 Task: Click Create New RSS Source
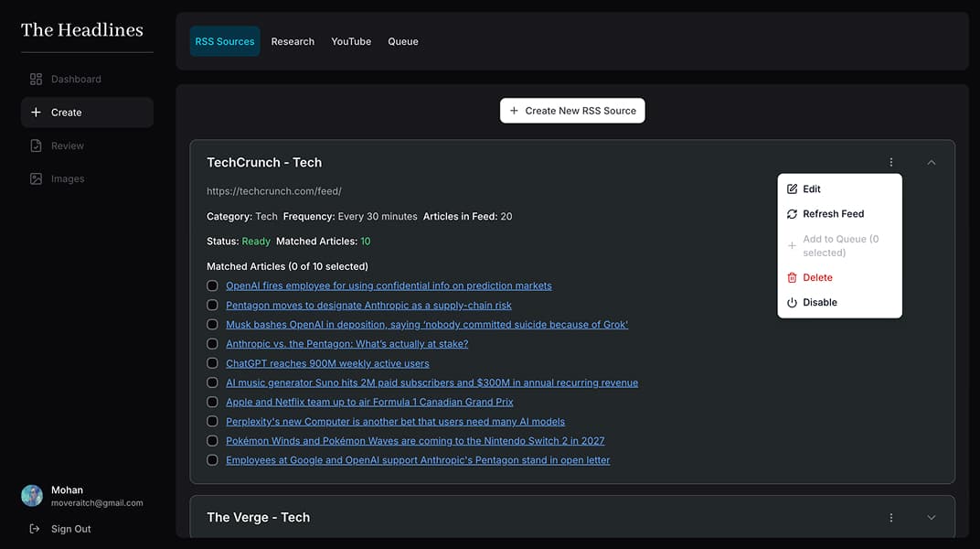click(x=572, y=110)
